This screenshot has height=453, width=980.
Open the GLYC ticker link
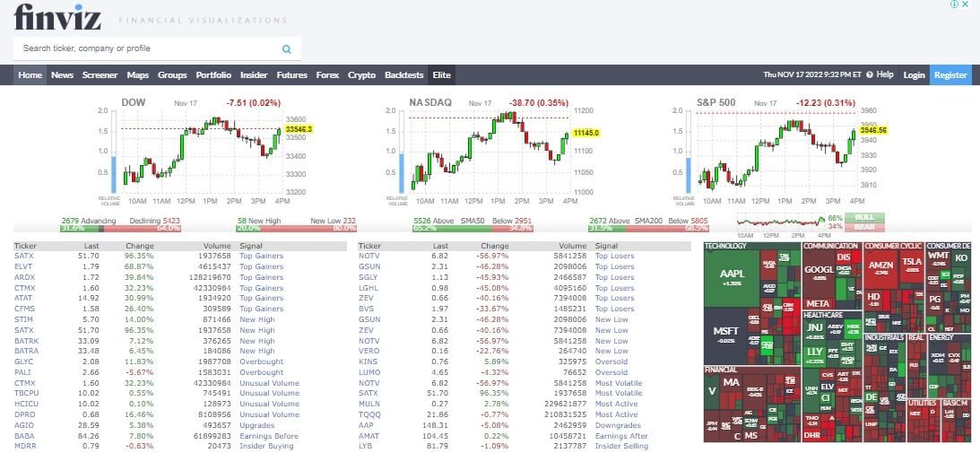point(23,362)
